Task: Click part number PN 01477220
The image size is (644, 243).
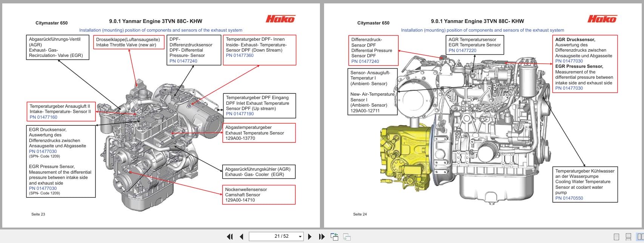Action: tap(463, 50)
